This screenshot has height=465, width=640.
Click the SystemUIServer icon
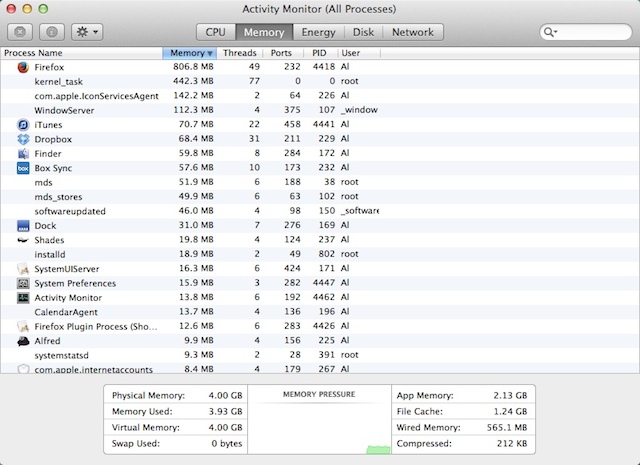[23, 269]
